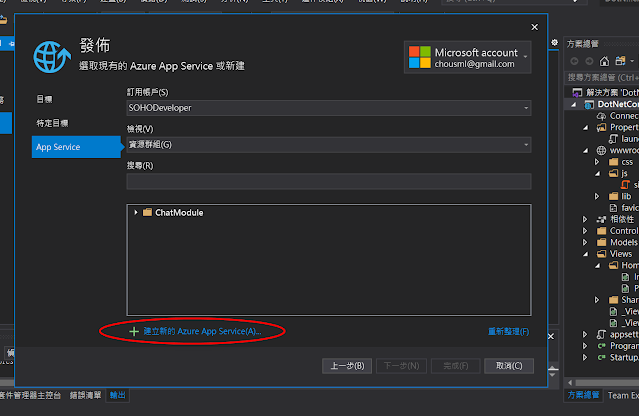This screenshot has height=416, width=639.
Task: Click the Models folder icon
Action: [602, 242]
